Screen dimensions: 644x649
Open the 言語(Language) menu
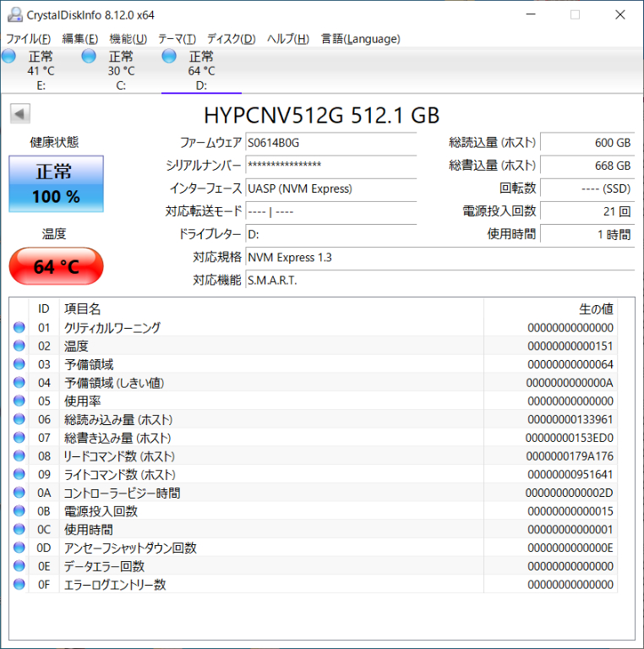point(360,39)
